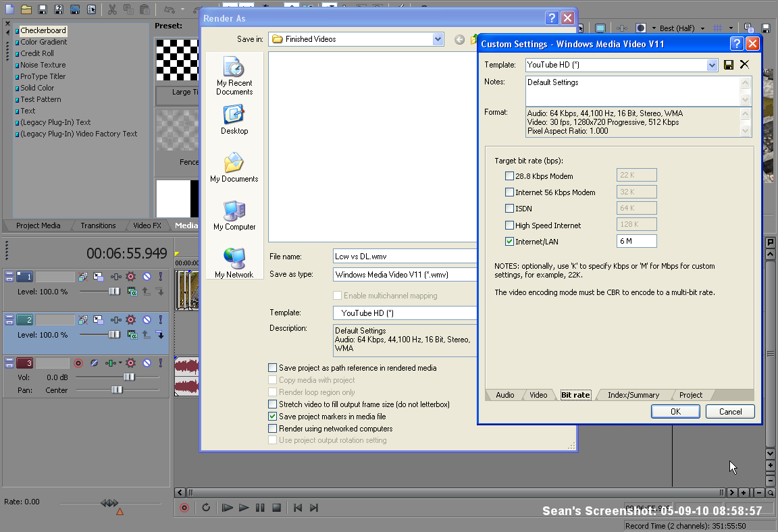Open the Index/Summary tab
The image size is (778, 532).
tap(633, 395)
